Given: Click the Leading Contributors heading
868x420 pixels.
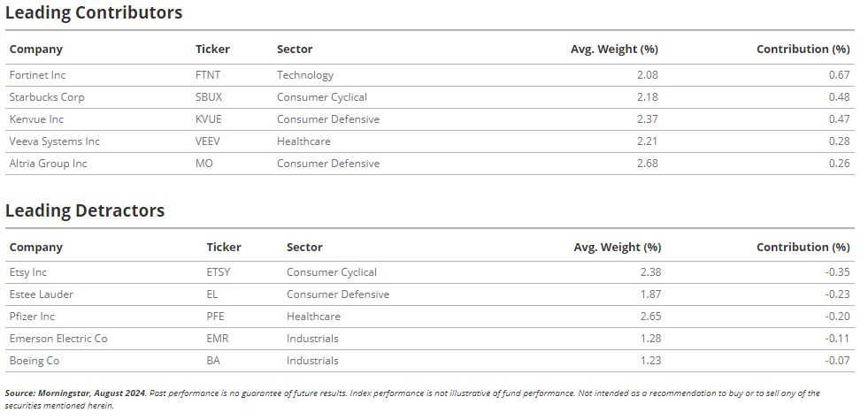Looking at the screenshot, I should [x=94, y=12].
